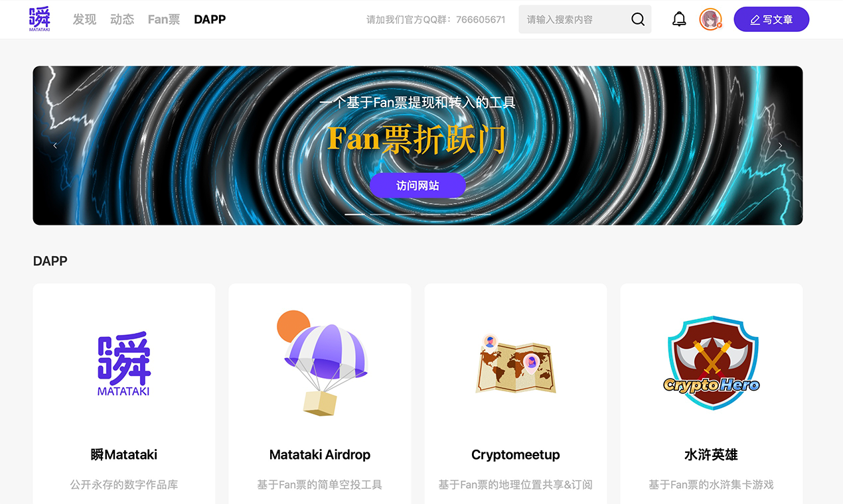Open the 水浒英雄 title link
Viewport: 843px width, 504px height.
pyautogui.click(x=711, y=455)
